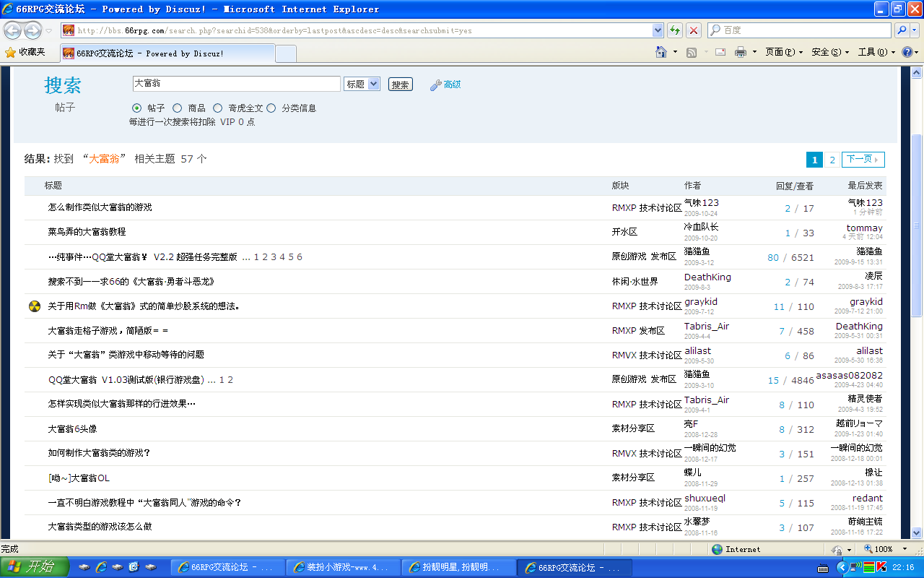The width and height of the screenshot is (924, 578).
Task: Refresh the page with the green arrows icon
Action: 675,30
